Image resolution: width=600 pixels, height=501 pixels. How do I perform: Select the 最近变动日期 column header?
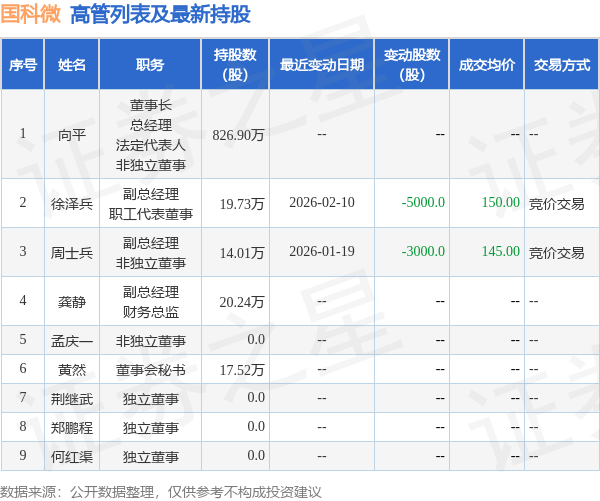click(322, 65)
